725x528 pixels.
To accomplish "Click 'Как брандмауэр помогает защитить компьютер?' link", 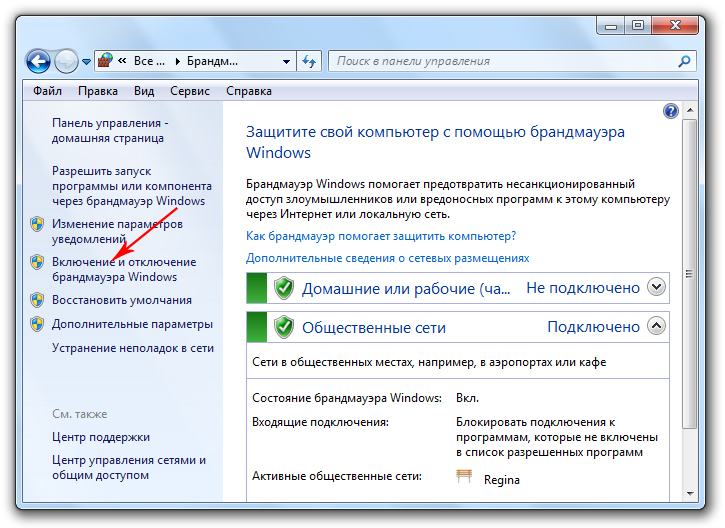I will tap(381, 236).
